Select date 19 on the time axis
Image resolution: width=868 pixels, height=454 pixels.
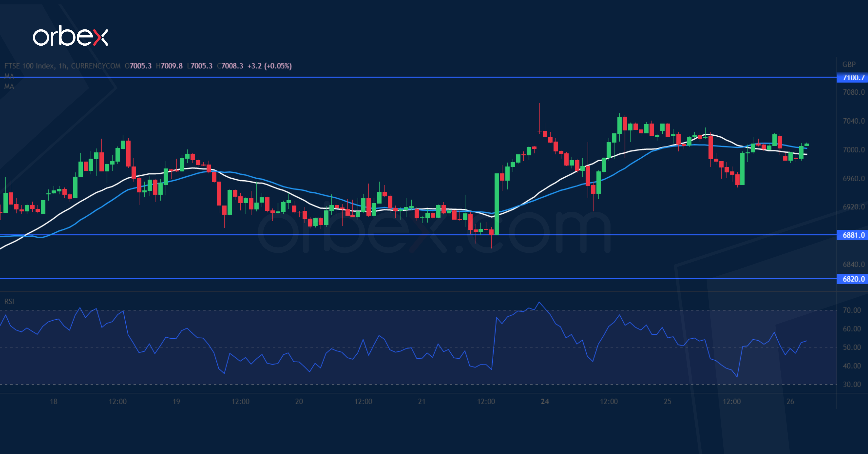(x=176, y=401)
